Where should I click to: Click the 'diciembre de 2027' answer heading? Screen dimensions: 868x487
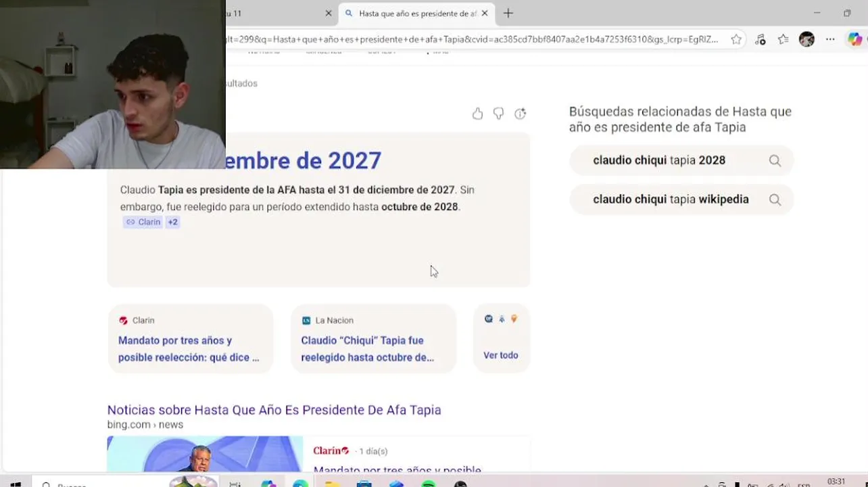[302, 160]
